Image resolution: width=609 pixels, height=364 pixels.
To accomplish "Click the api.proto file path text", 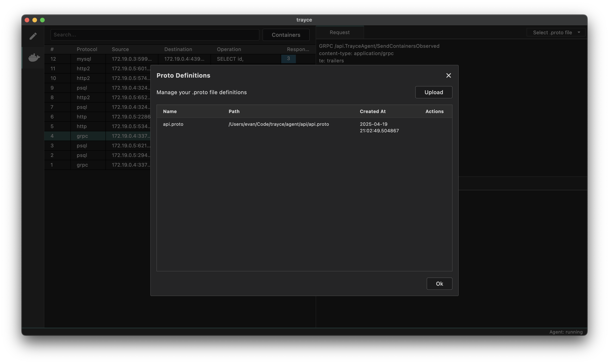I will (x=279, y=124).
